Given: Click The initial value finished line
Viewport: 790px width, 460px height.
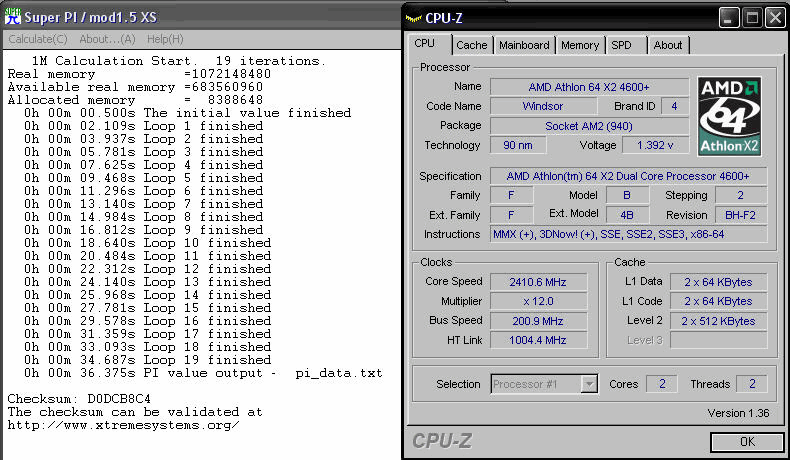Looking at the screenshot, I should [187, 113].
